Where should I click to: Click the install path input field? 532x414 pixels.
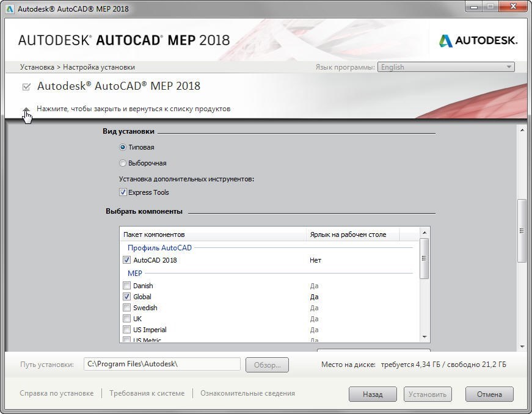click(162, 364)
